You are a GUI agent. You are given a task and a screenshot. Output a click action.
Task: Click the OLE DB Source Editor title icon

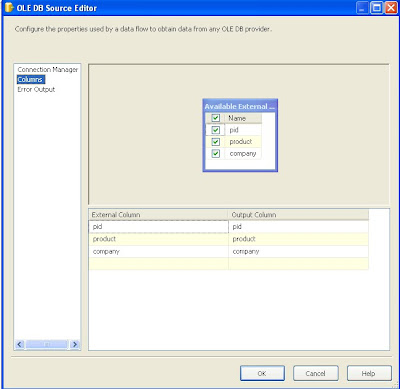[9, 8]
